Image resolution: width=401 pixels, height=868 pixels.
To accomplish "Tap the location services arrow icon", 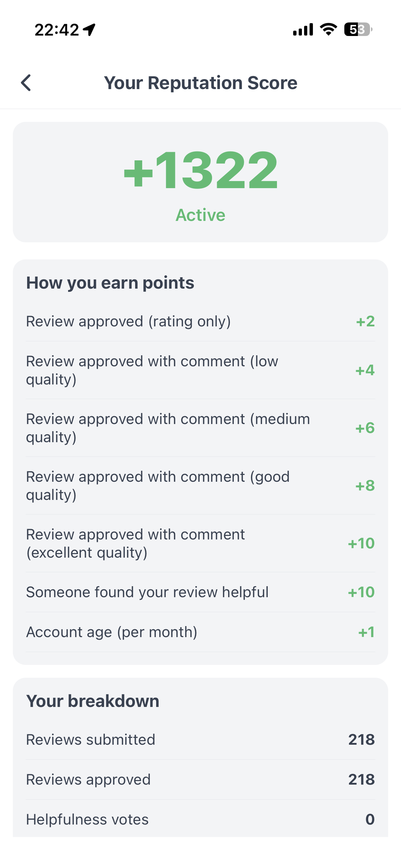I will coord(89,30).
